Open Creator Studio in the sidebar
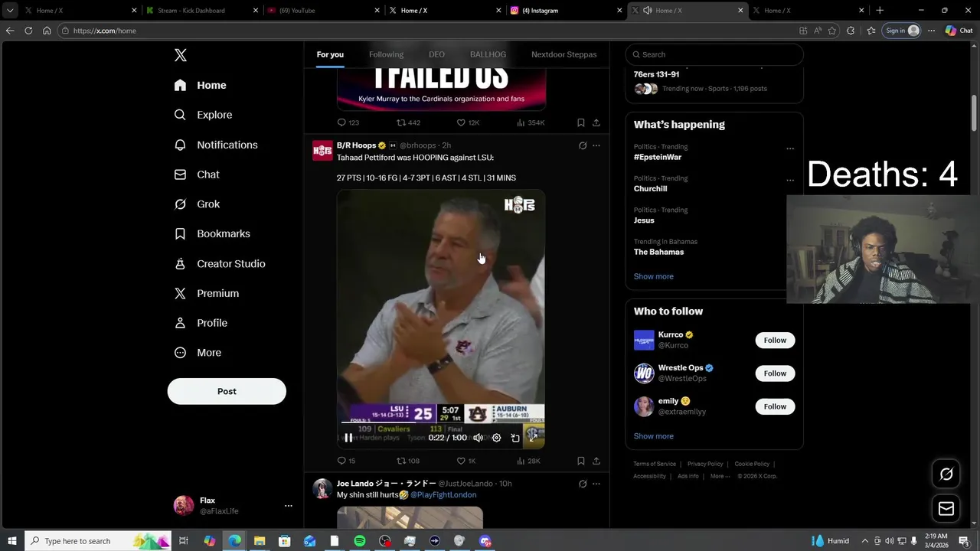Image resolution: width=980 pixels, height=551 pixels. 220,263
